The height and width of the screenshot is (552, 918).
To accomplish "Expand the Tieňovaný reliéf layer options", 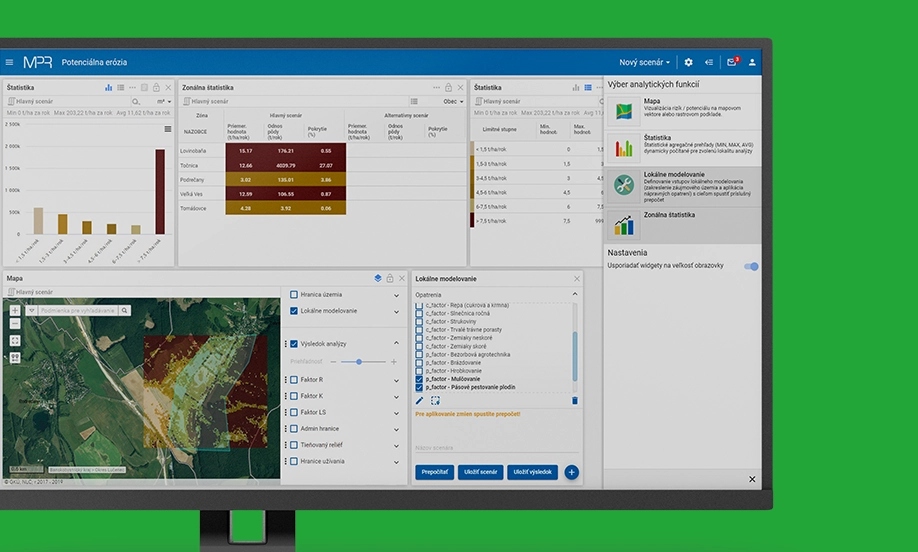I will [396, 445].
